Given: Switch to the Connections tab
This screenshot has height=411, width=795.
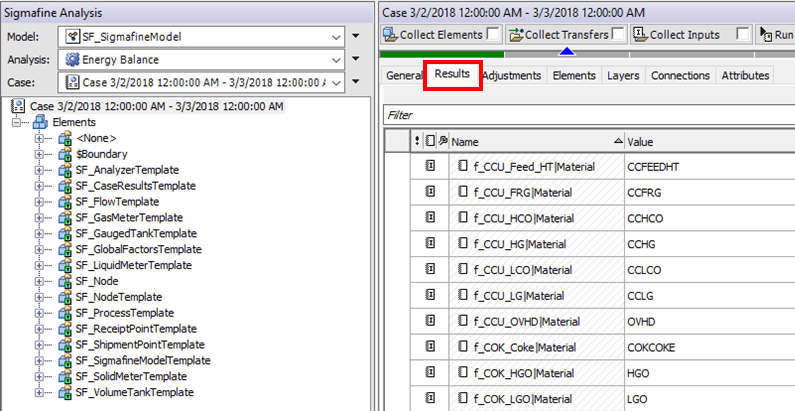Looking at the screenshot, I should [680, 76].
